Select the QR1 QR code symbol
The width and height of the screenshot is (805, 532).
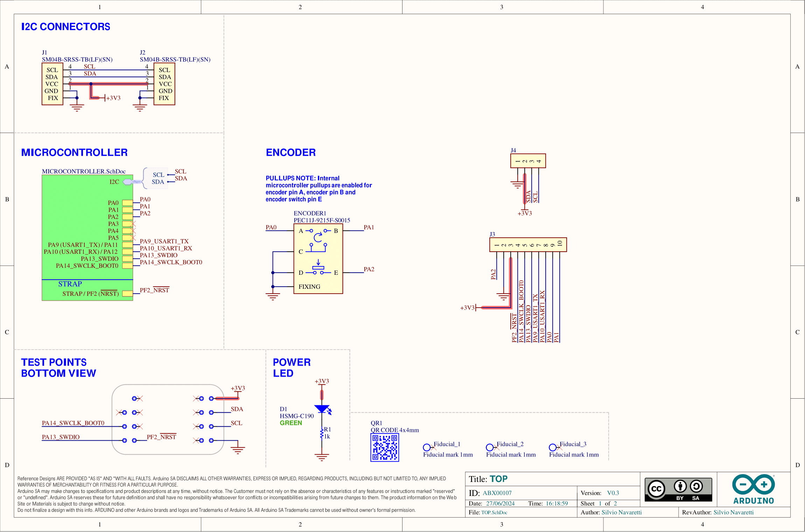385,447
